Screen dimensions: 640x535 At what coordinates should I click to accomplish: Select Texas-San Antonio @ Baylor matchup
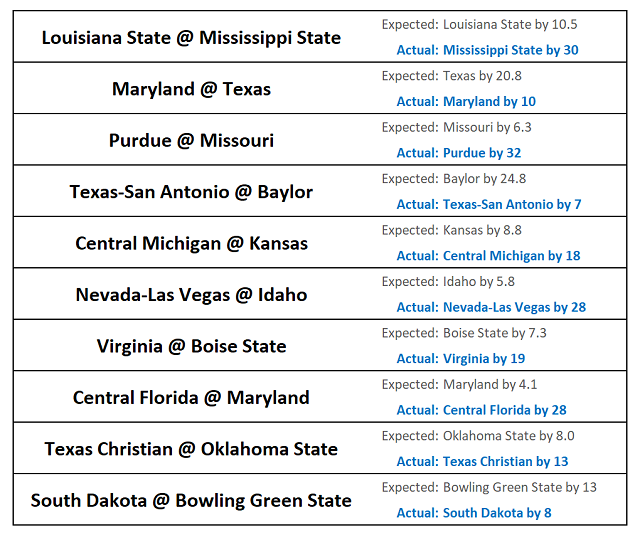191,192
